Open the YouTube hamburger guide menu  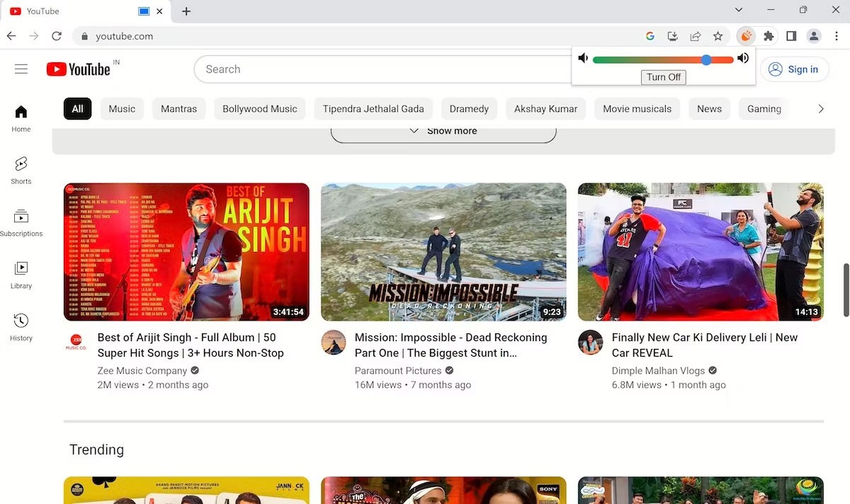(x=21, y=69)
